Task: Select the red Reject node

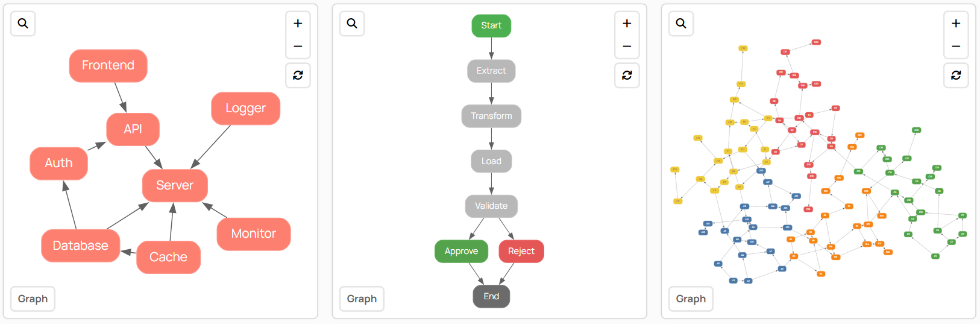Action: (x=521, y=251)
